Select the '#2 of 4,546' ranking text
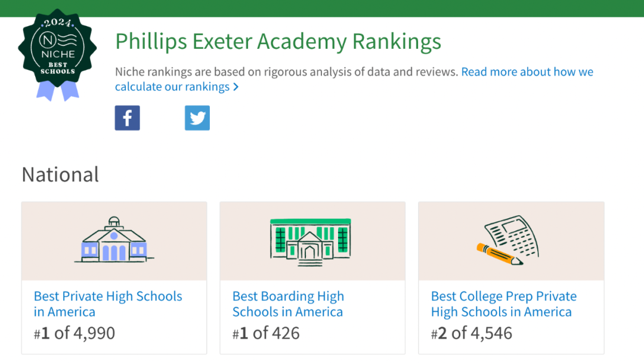Image resolution: width=644 pixels, height=363 pixels. pyautogui.click(x=472, y=333)
